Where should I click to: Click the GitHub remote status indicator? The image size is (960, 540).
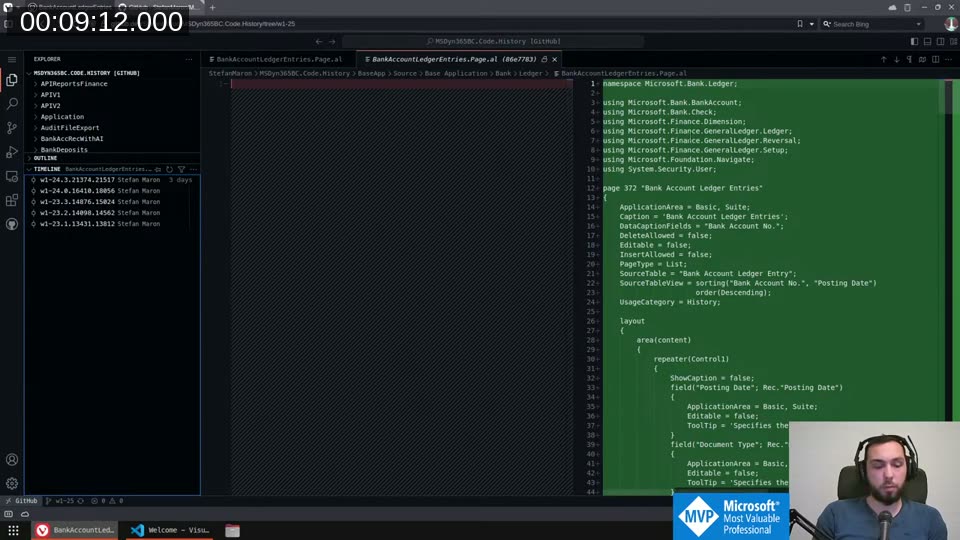(x=21, y=501)
